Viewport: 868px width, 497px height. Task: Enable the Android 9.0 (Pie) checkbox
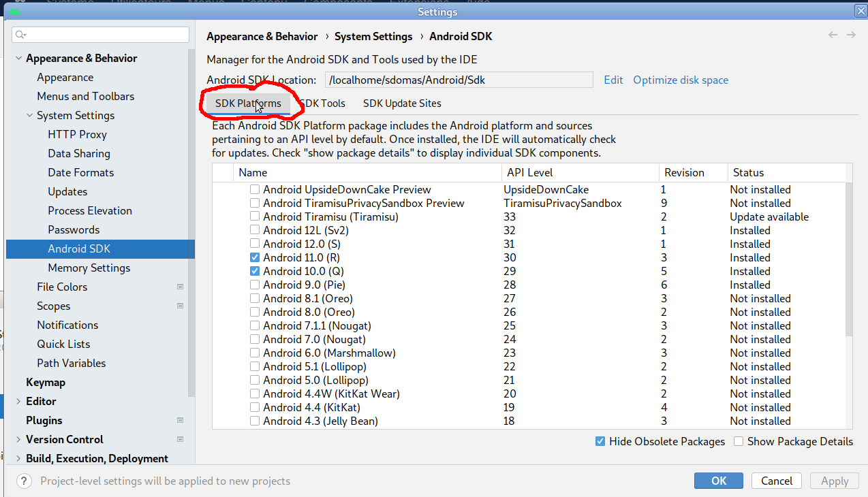pyautogui.click(x=254, y=285)
